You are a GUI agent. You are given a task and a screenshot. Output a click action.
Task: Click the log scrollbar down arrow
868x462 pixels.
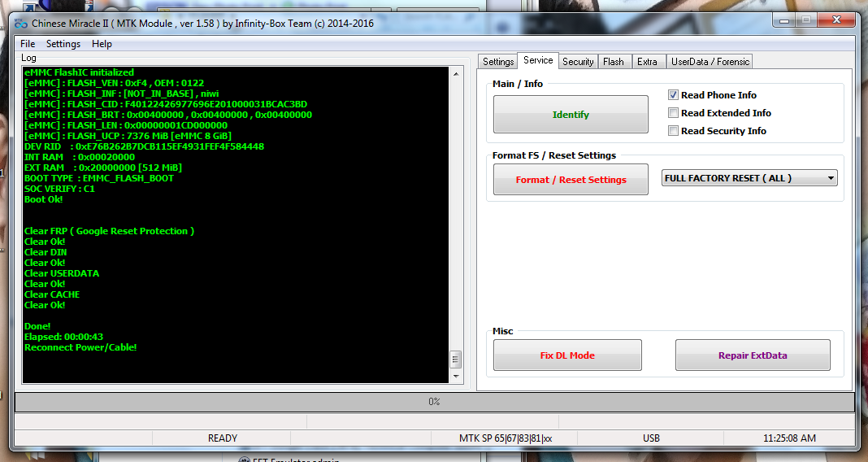(x=456, y=376)
